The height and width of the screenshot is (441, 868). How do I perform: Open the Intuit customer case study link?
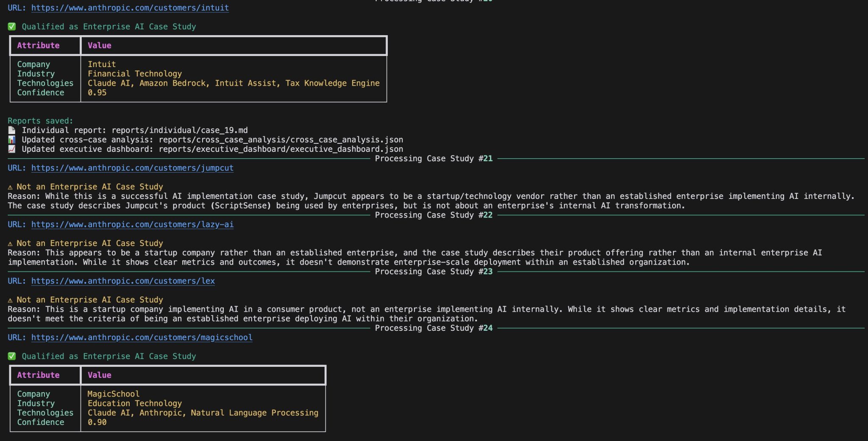[x=130, y=8]
